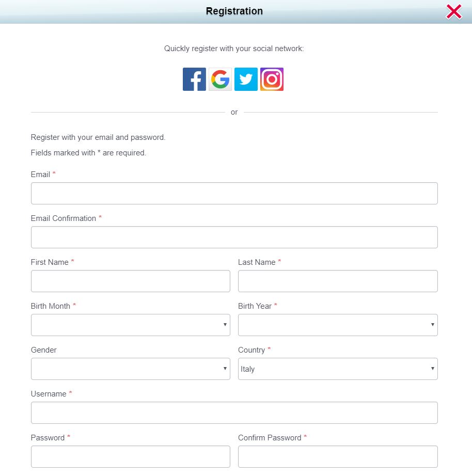472x476 pixels.
Task: Close the Registration dialog with red X
Action: point(454,11)
